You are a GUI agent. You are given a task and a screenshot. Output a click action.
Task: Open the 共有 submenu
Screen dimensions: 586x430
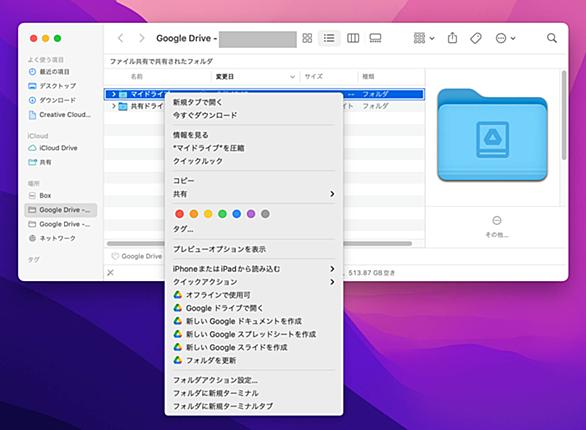(253, 194)
